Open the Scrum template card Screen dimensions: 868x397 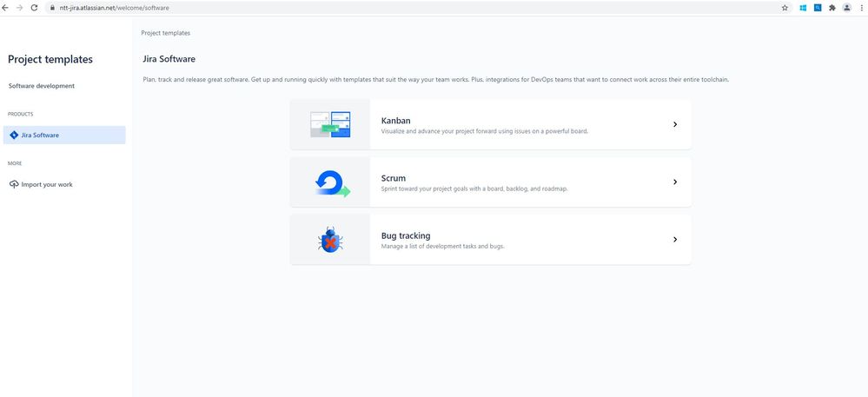pyautogui.click(x=490, y=182)
